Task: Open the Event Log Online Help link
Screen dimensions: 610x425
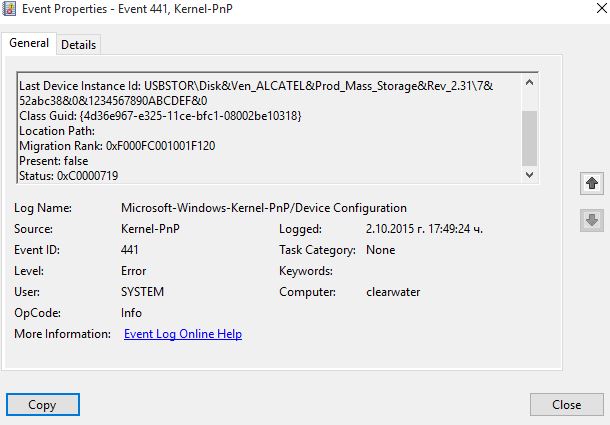Action: click(183, 334)
